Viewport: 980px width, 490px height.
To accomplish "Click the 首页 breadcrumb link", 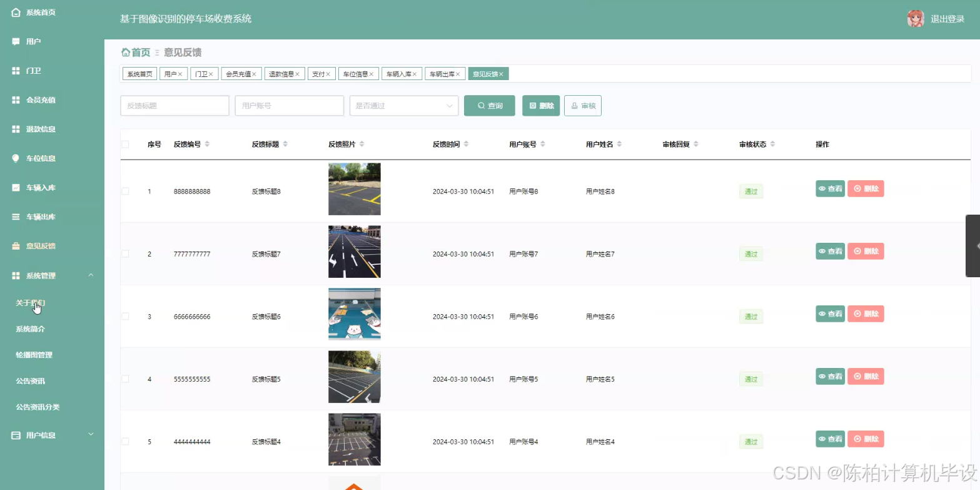I will 141,53.
